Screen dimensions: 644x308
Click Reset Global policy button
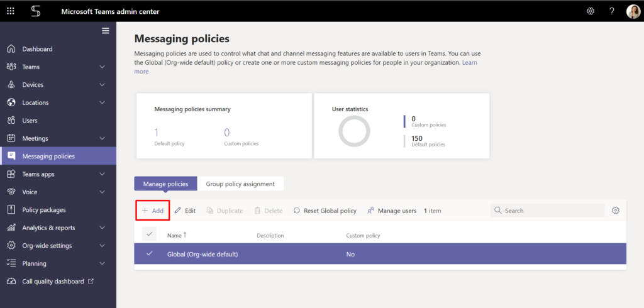[x=325, y=211]
